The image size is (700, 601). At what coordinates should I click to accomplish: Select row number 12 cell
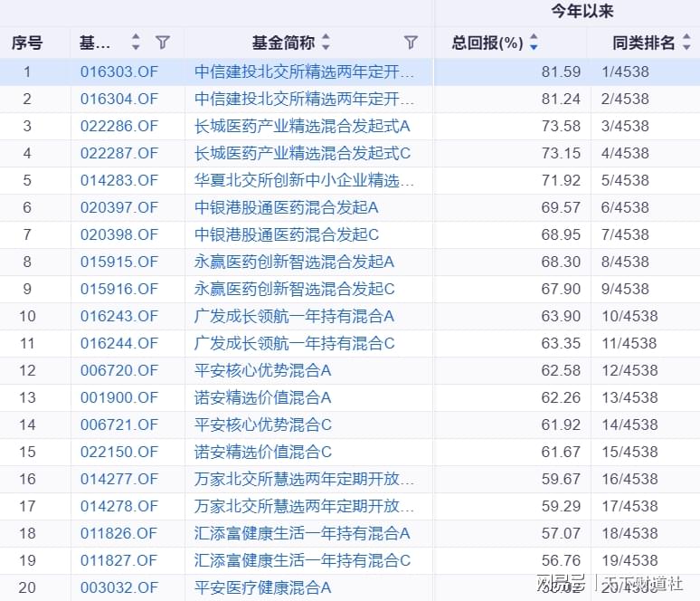click(x=27, y=370)
